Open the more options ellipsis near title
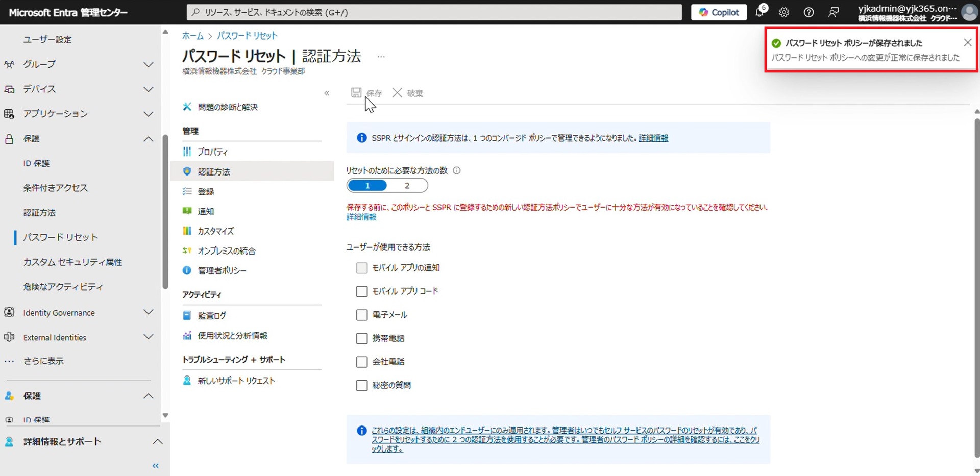 381,57
